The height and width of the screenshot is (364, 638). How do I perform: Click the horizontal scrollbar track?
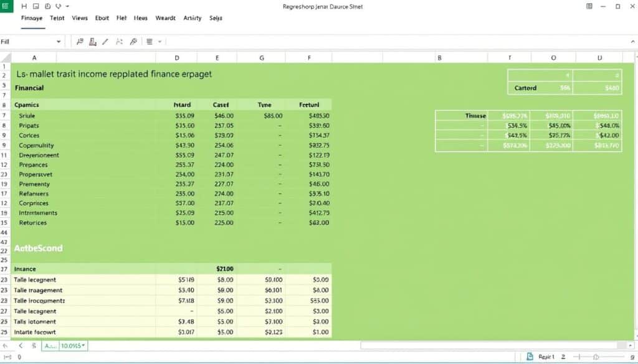pos(488,346)
